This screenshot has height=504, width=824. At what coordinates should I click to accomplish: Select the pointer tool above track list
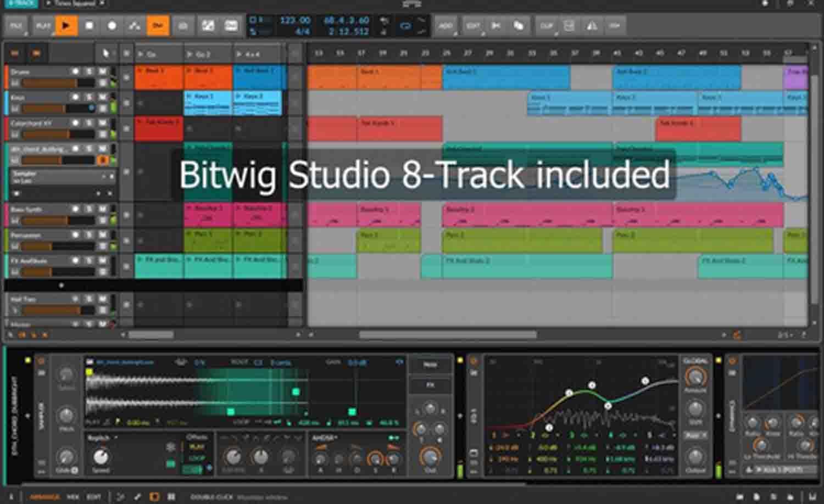coord(105,53)
